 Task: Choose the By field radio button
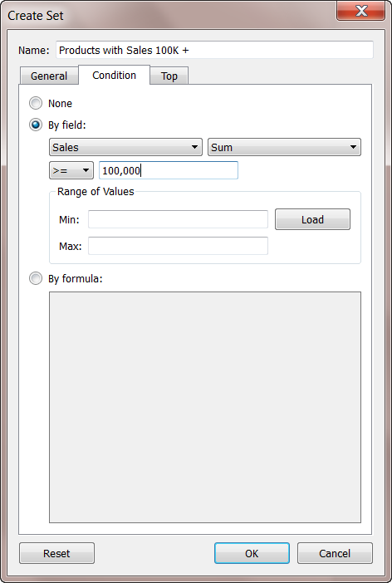tap(36, 125)
